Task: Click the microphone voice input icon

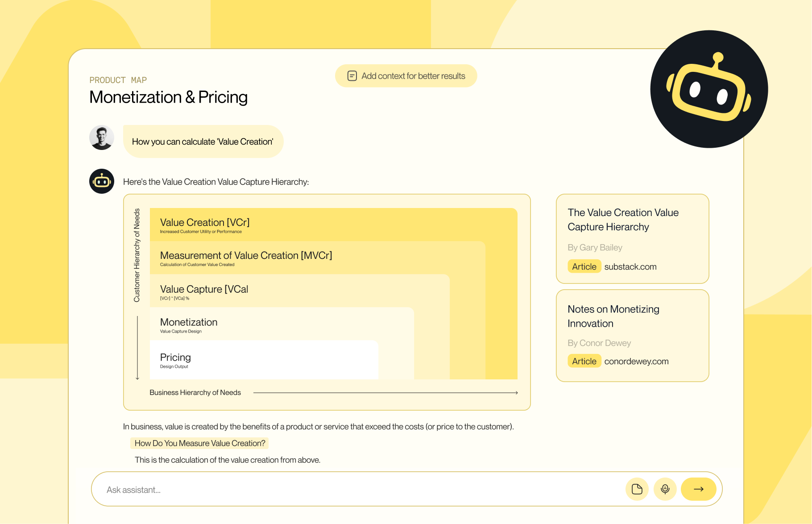Action: tap(665, 489)
